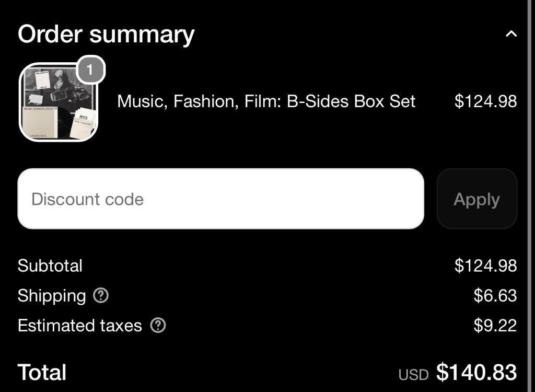Viewport: 535px width, 392px height.
Task: Click the Subtotal label
Action: [x=50, y=266]
